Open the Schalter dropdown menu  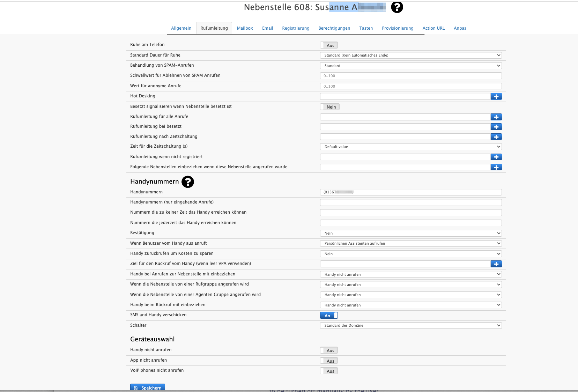[x=410, y=325]
